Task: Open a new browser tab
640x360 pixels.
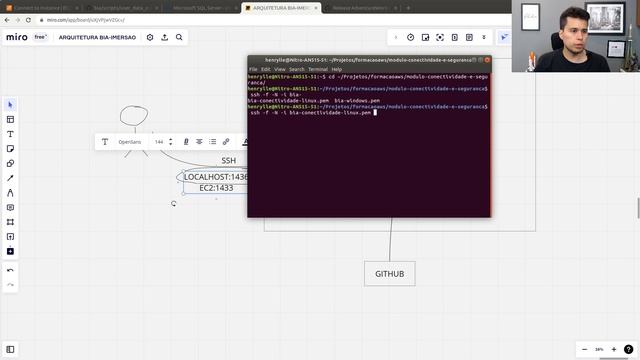Action: pyautogui.click(x=408, y=8)
